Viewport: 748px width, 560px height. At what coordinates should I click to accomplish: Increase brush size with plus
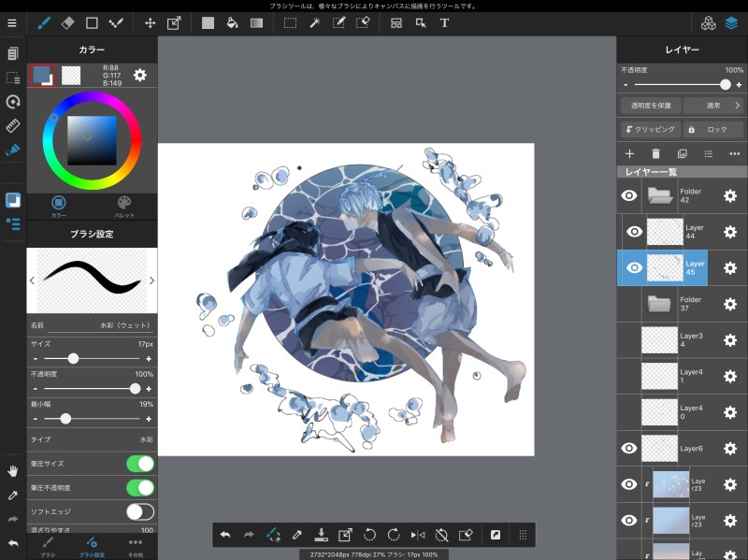pos(149,359)
